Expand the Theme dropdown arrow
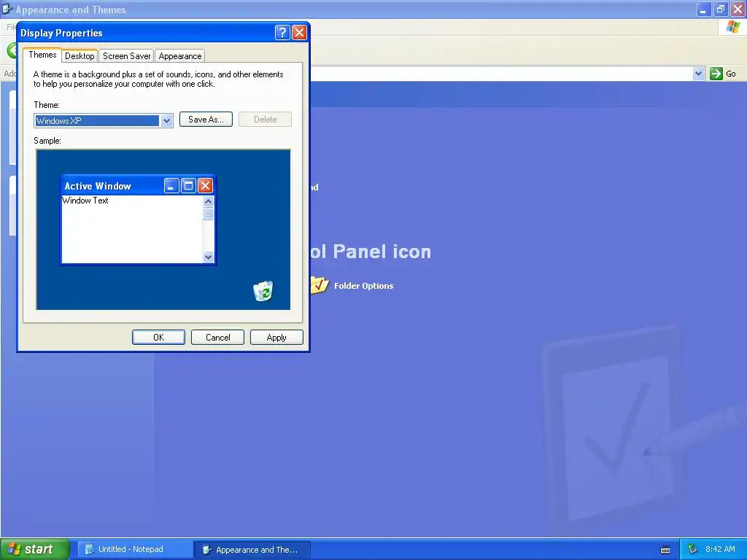This screenshot has width=747, height=560. tap(166, 120)
